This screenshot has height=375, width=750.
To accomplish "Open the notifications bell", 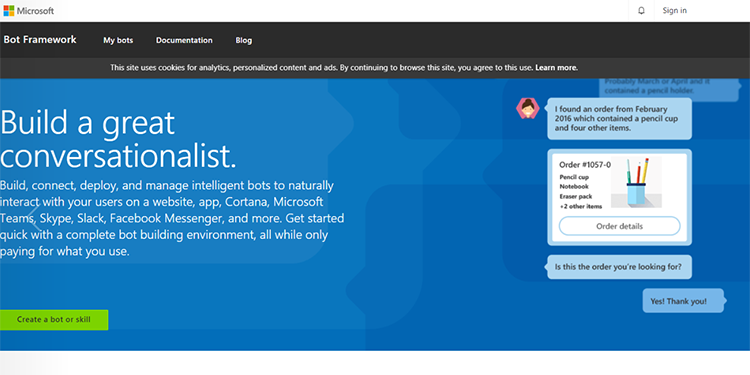I will tap(641, 11).
